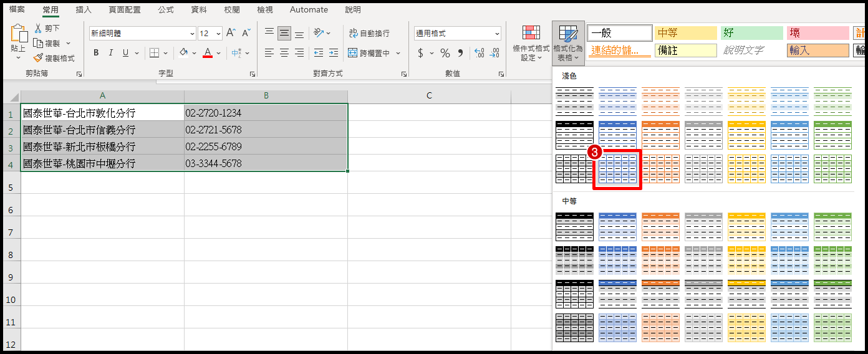Increase the cell indent

tap(334, 53)
